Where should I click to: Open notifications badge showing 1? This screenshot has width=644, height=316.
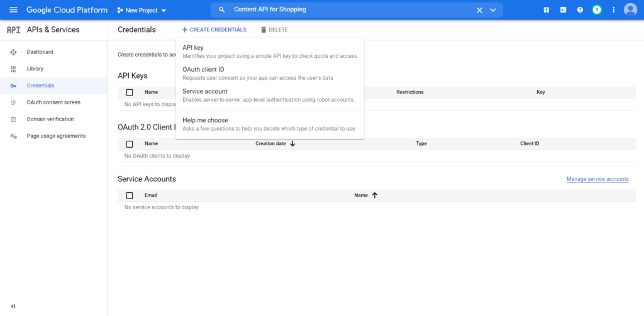(x=597, y=10)
